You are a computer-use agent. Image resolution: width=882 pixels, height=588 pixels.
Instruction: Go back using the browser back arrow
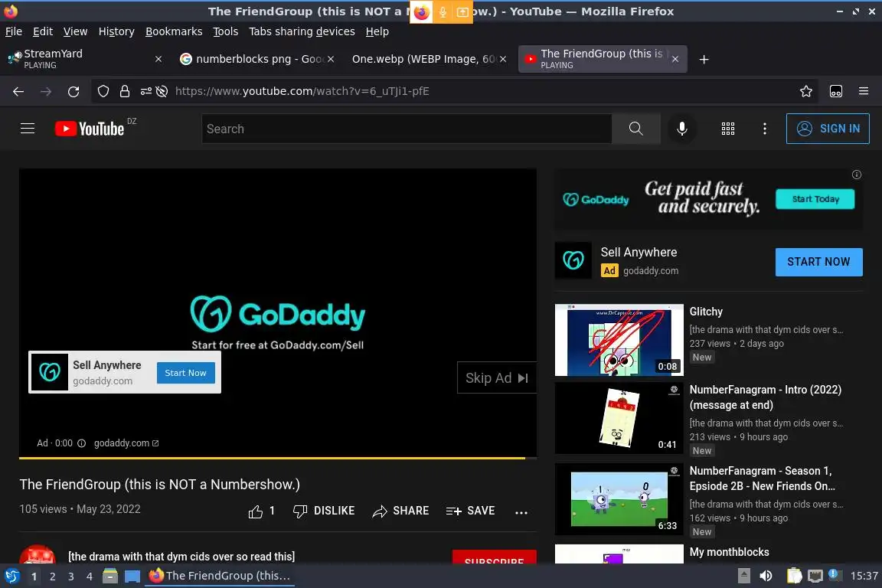(18, 91)
